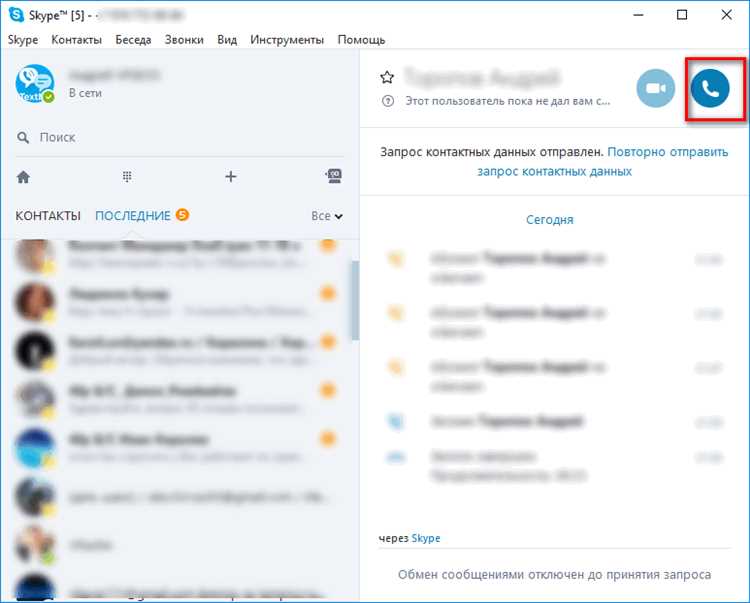Click the Skype link next to через
Image resolution: width=750 pixels, height=603 pixels.
click(426, 538)
